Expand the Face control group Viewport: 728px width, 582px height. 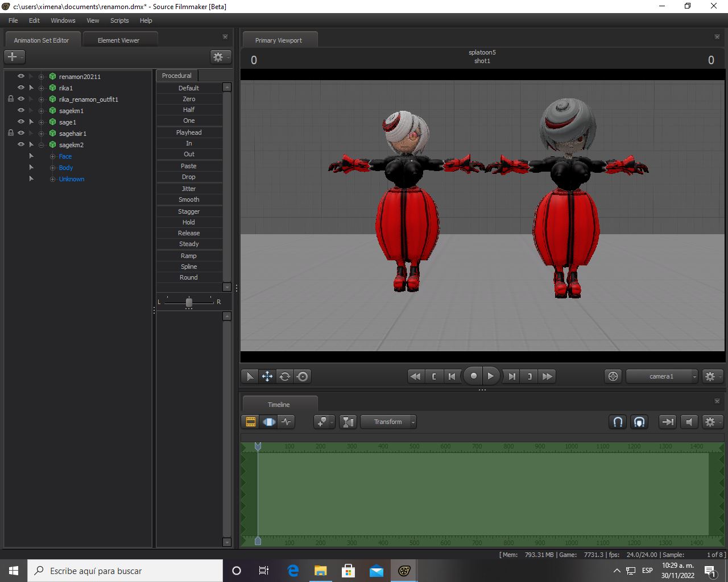[52, 156]
